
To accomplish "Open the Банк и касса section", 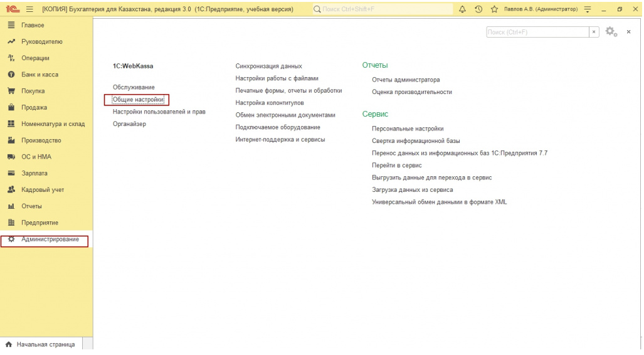I will [x=40, y=75].
